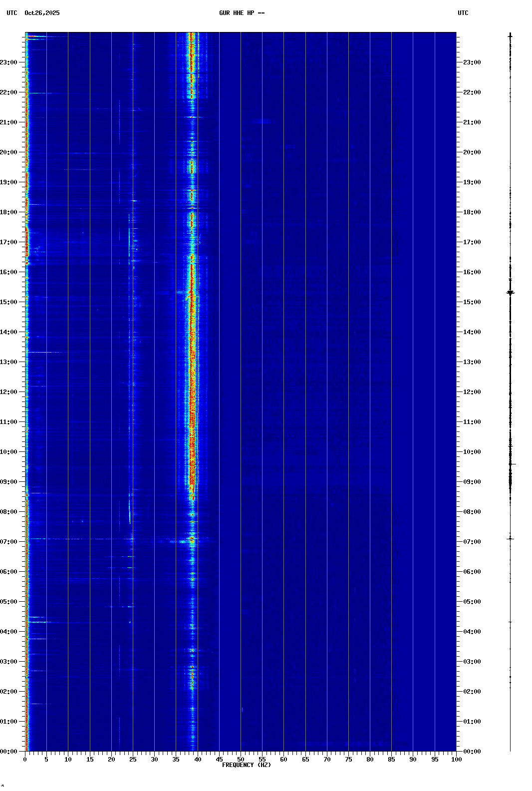This screenshot has height=791, width=532.
Task: Click the 75 Hz frequency tick label
Action: click(x=348, y=759)
